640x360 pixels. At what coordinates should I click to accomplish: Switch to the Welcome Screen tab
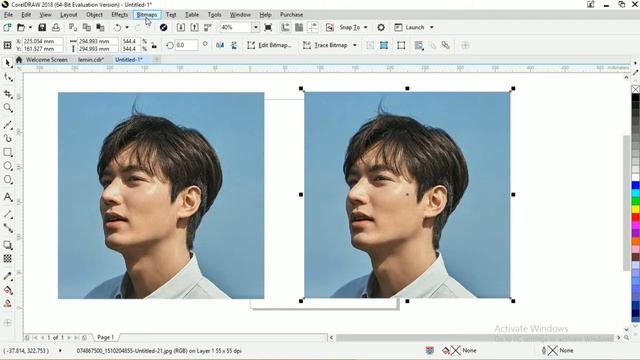click(x=47, y=60)
